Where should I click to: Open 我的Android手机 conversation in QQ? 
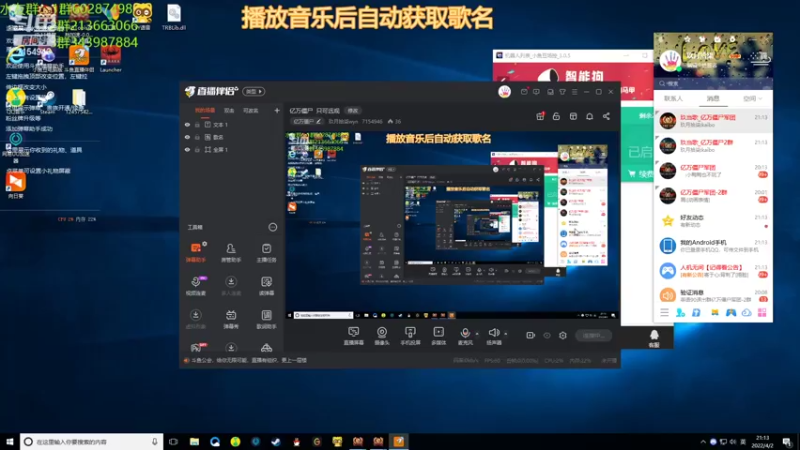coord(713,246)
